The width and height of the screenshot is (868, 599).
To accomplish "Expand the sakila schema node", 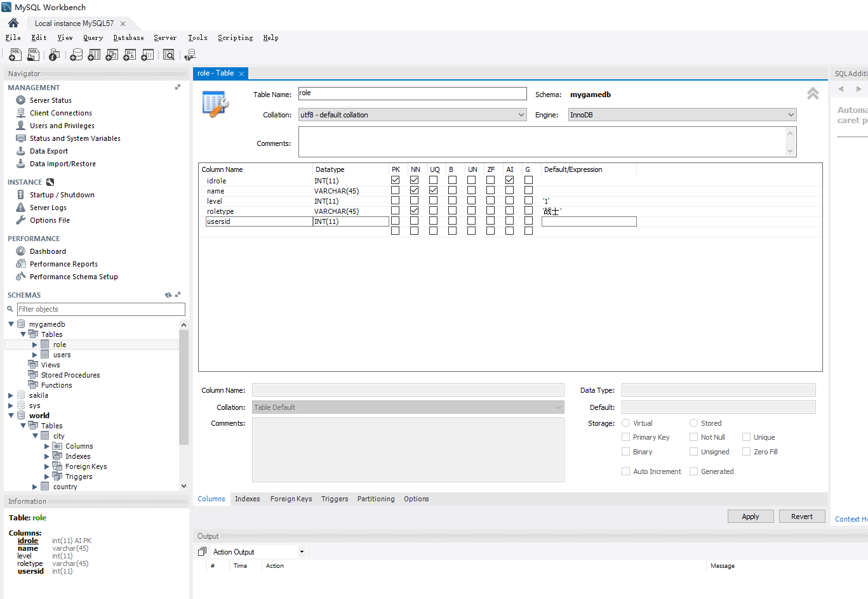I will (11, 395).
